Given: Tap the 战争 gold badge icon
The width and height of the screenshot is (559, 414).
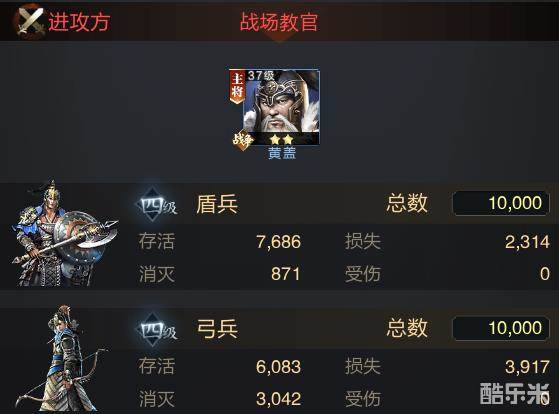Looking at the screenshot, I should pos(243,140).
